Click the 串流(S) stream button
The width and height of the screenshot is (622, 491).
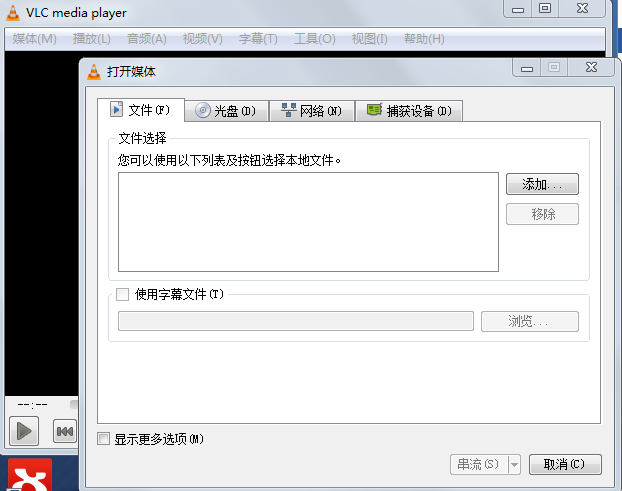(x=478, y=464)
